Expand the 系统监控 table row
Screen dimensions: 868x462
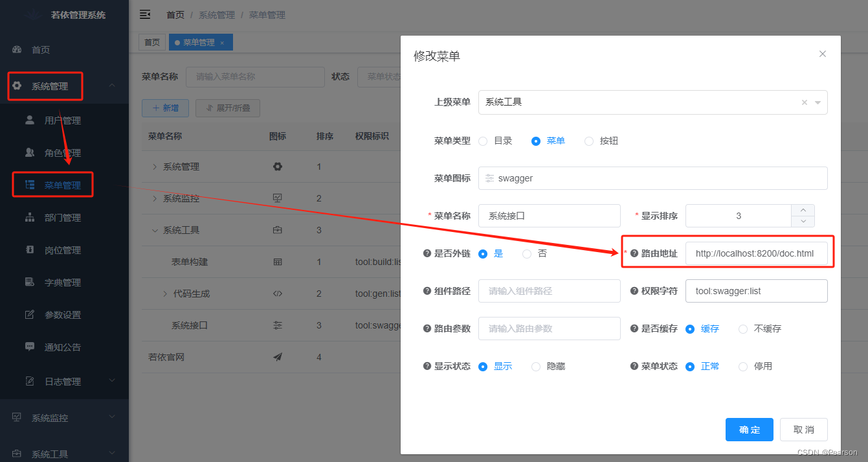pos(155,198)
